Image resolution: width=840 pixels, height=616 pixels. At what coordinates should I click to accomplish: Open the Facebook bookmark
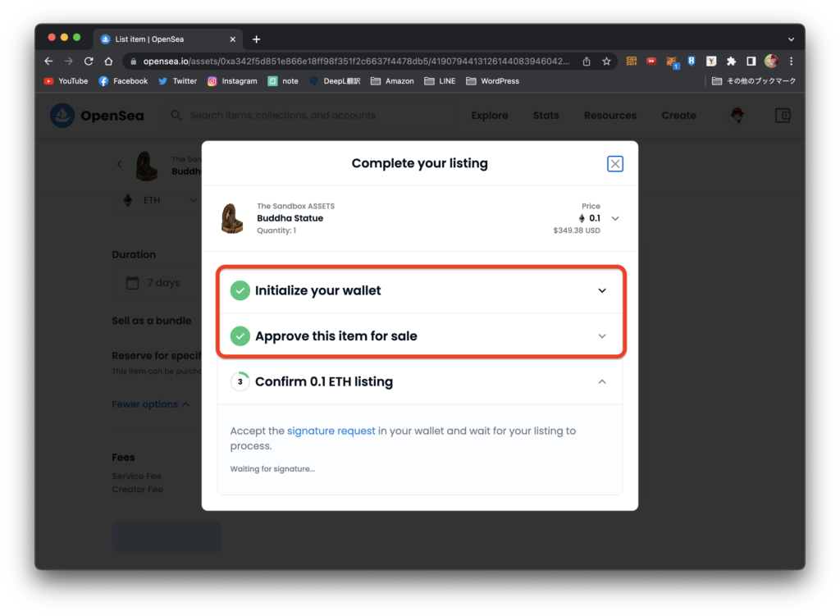[x=123, y=81]
